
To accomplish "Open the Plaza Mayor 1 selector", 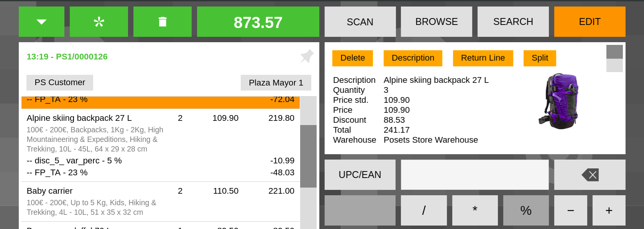I will click(276, 83).
